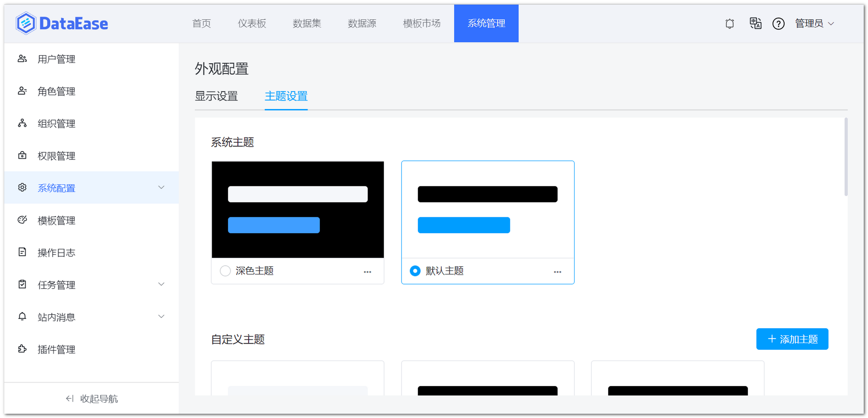Click the 添加主题 button

[792, 339]
